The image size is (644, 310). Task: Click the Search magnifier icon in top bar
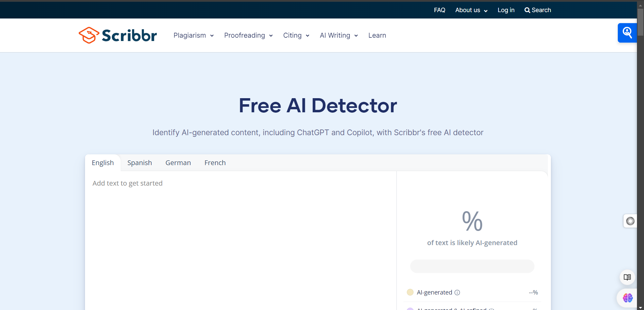(x=527, y=10)
